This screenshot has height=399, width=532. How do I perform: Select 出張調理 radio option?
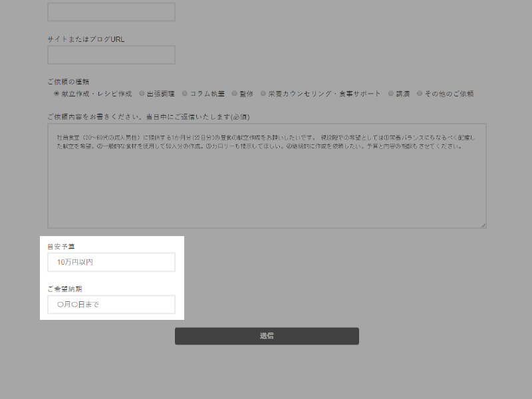click(x=142, y=93)
